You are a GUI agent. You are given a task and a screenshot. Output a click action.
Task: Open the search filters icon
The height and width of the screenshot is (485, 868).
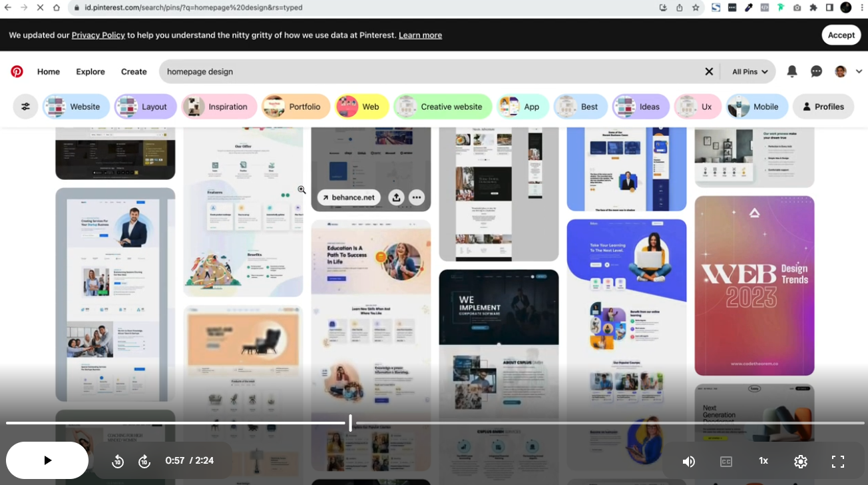pos(25,107)
